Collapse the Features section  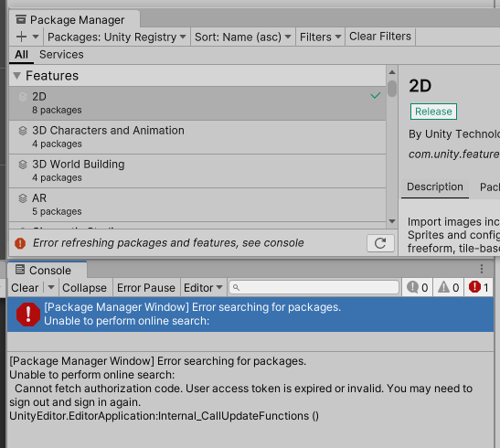pos(16,76)
